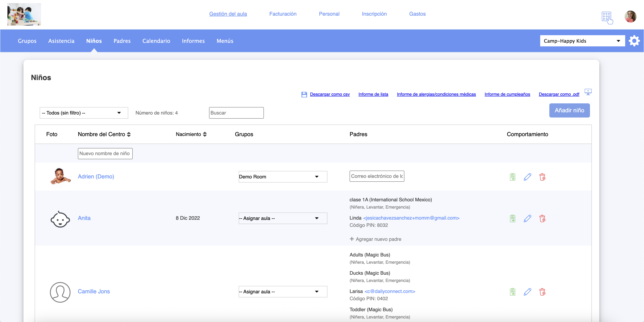The image size is (644, 322).
Task: Open Informe de cumpleaños link
Action: pos(507,94)
